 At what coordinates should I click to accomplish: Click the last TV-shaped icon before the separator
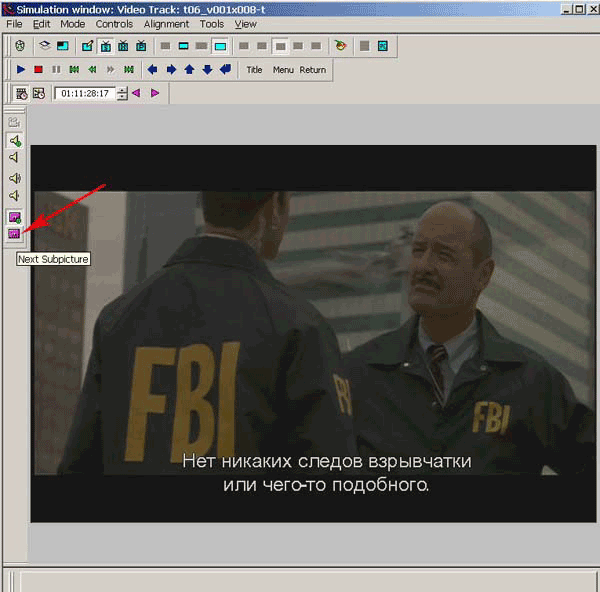(x=141, y=46)
